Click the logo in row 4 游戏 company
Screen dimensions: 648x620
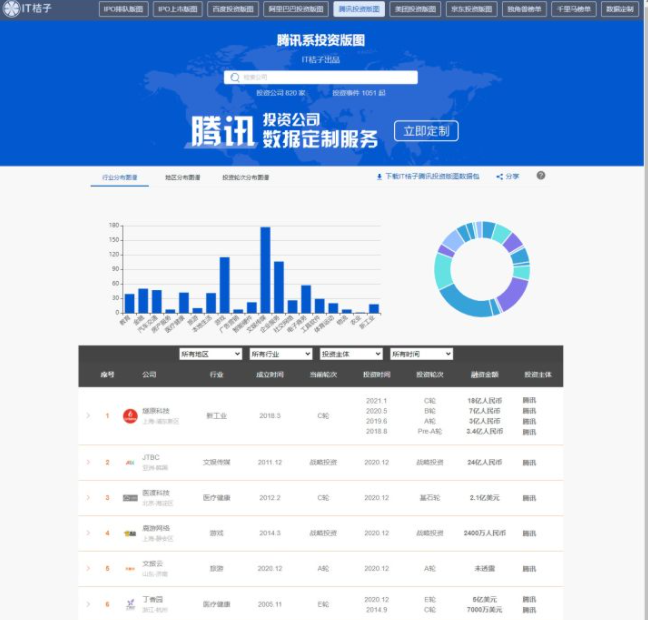[130, 534]
